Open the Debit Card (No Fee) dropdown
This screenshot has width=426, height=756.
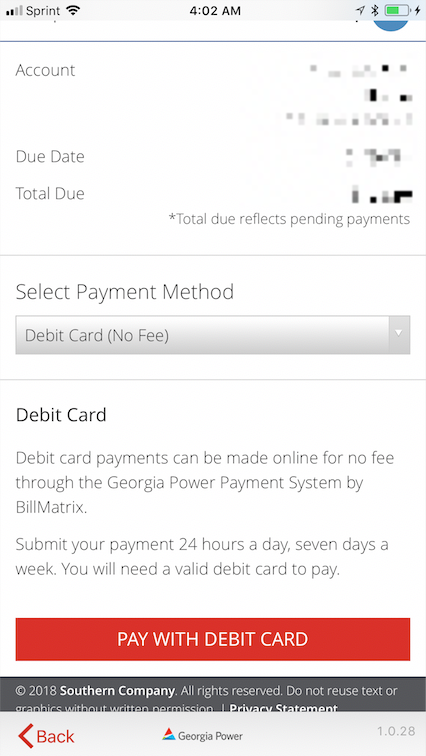tap(213, 335)
